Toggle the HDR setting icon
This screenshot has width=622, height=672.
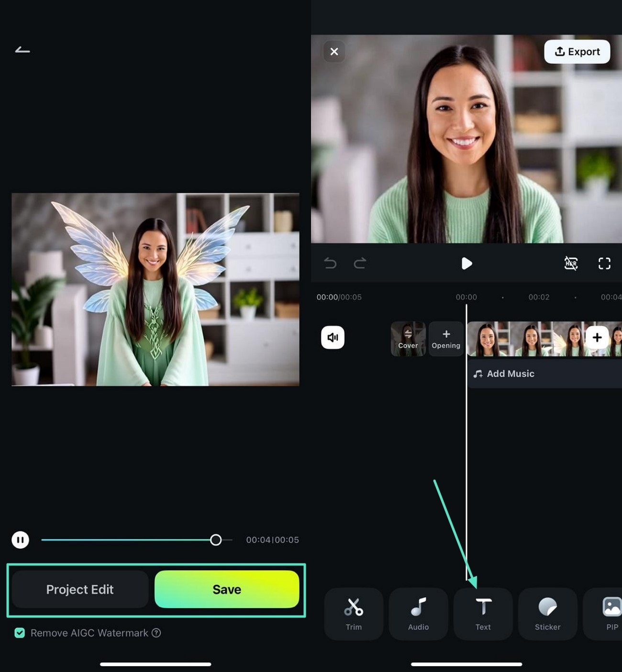click(571, 263)
